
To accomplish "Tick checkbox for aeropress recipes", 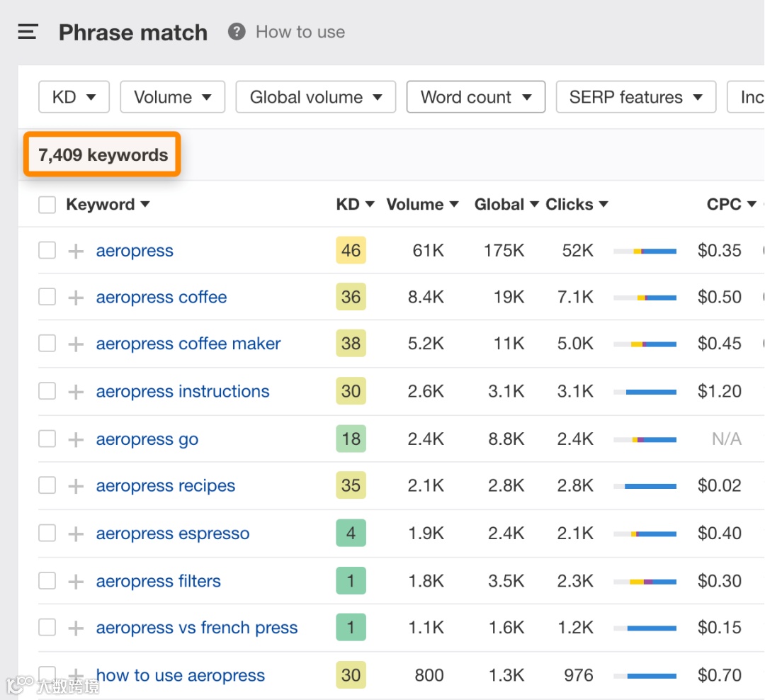I will click(47, 486).
